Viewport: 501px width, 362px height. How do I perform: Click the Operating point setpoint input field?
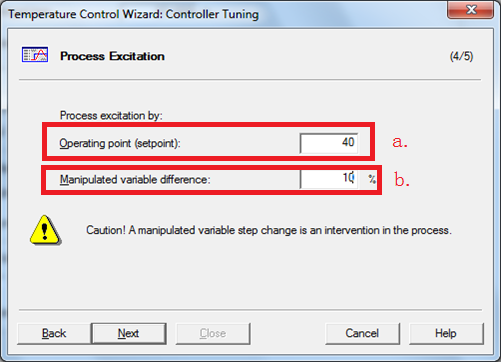coord(329,143)
